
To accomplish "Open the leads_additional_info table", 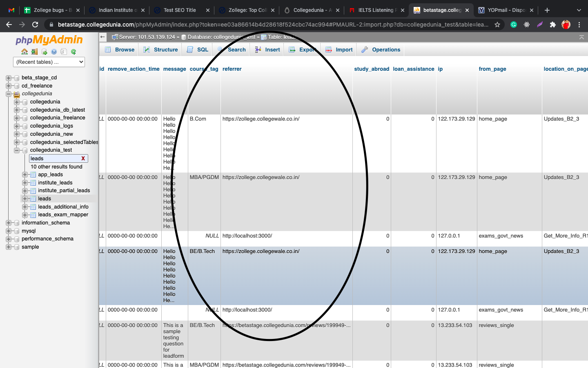I will [x=63, y=207].
